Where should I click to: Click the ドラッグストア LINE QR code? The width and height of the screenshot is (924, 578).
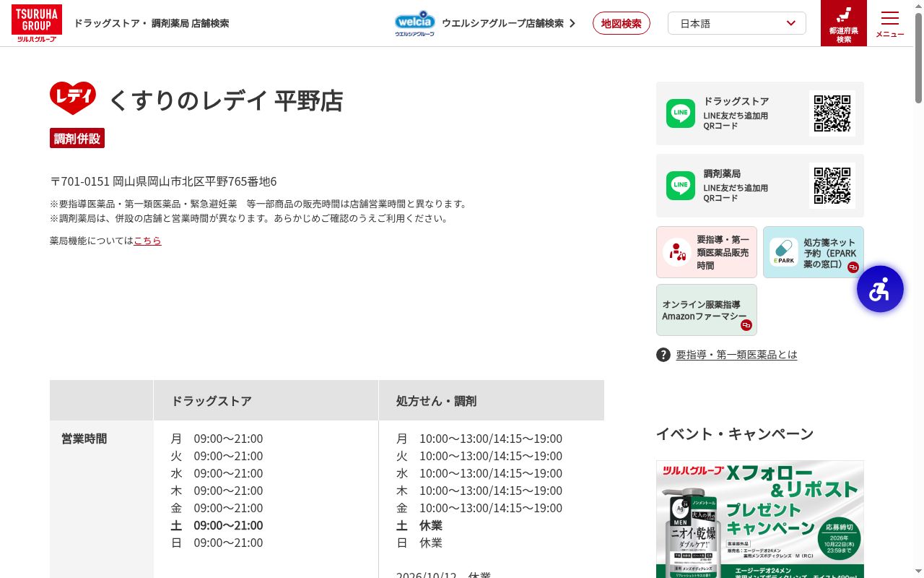832,113
